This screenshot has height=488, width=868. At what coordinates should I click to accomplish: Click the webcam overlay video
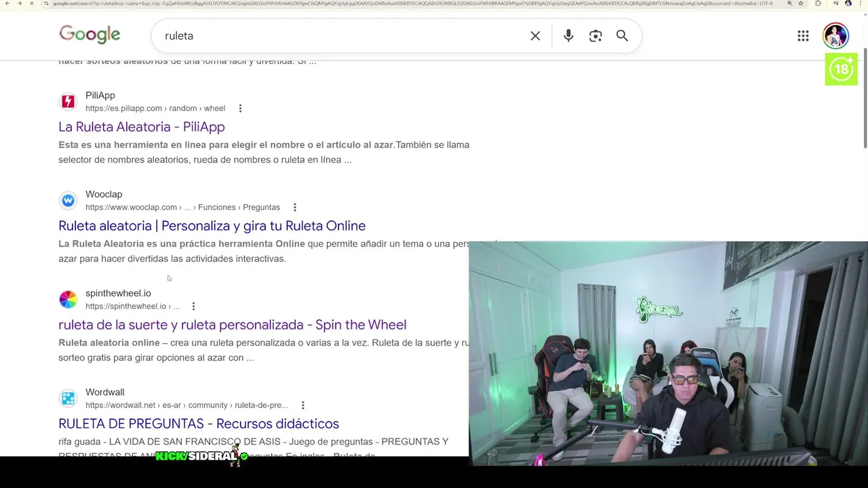click(x=668, y=353)
